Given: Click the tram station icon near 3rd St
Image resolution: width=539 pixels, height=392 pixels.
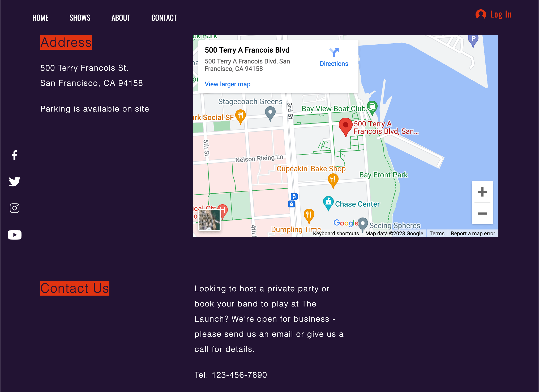Looking at the screenshot, I should (294, 197).
